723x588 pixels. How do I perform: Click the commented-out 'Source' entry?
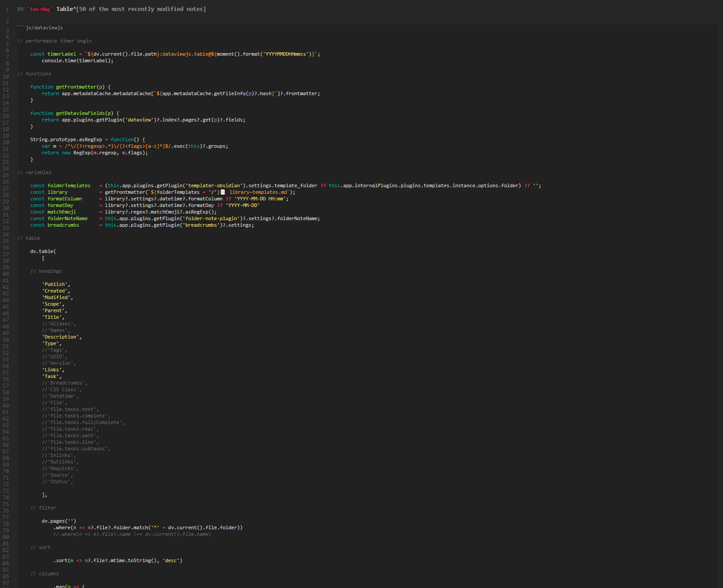click(57, 475)
